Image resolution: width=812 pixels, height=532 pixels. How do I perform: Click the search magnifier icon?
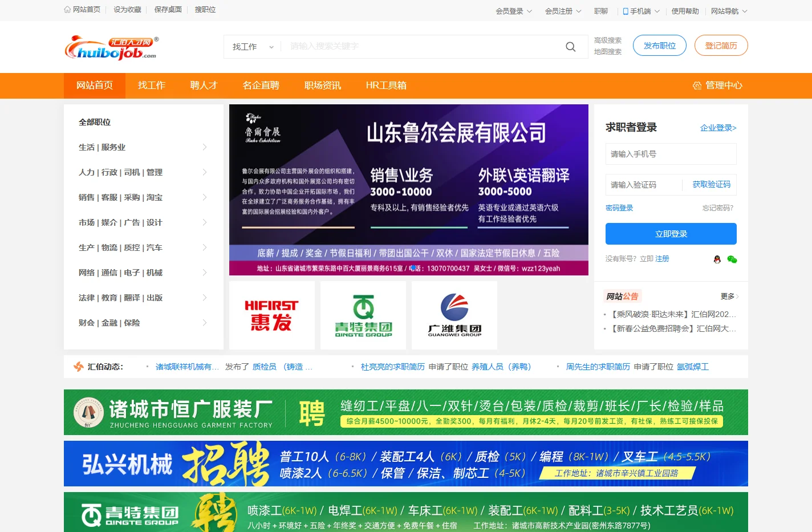(x=570, y=47)
